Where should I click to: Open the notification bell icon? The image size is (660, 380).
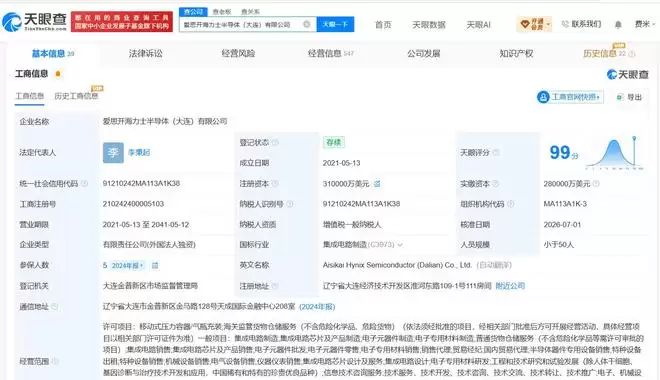tap(618, 25)
